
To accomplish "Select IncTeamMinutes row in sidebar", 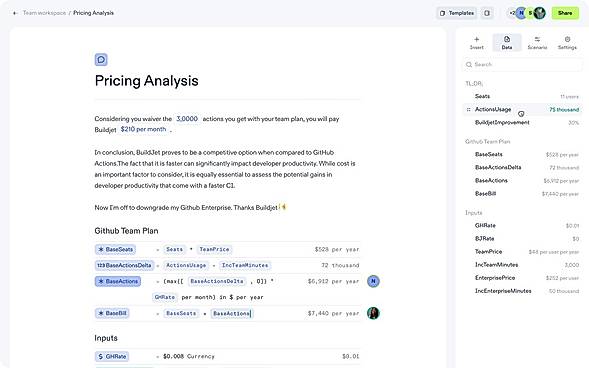I will click(522, 265).
